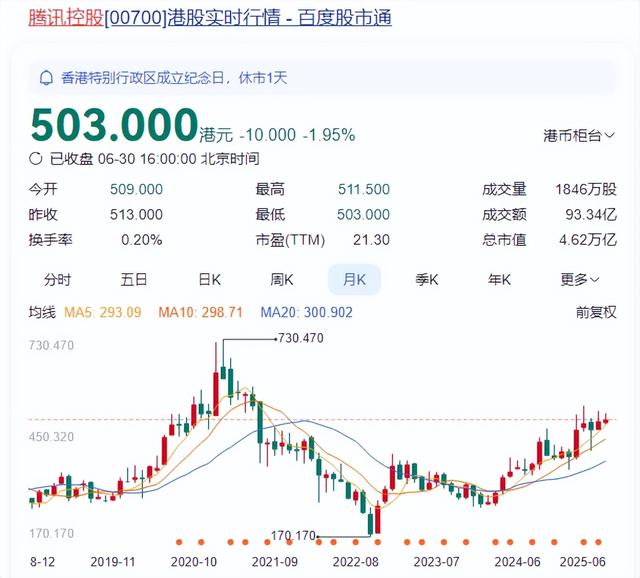Click the first orange event dot on the chart
This screenshot has width=640, height=578.
(179, 542)
